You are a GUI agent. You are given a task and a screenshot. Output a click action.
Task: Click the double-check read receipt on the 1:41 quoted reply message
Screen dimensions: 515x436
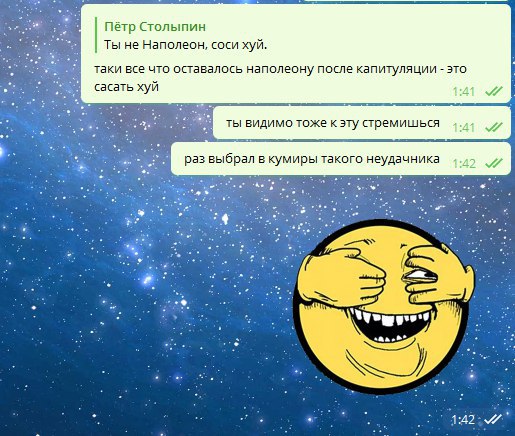494,91
